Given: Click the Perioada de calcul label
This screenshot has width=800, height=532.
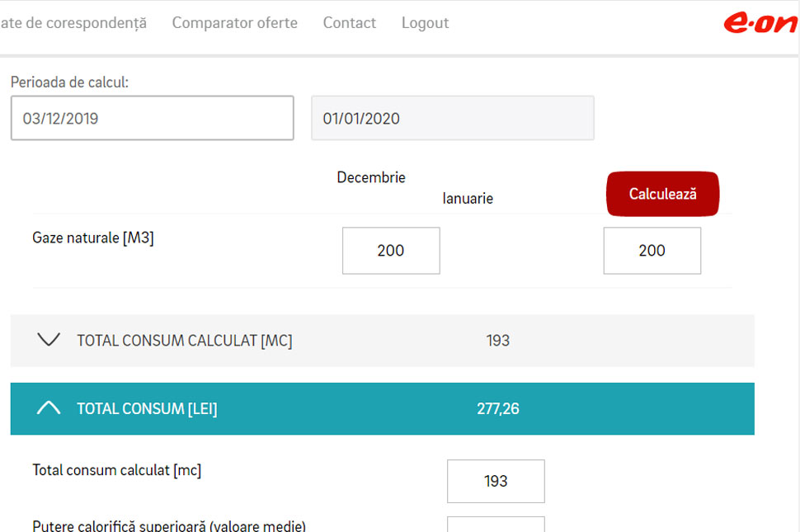Looking at the screenshot, I should (x=69, y=82).
